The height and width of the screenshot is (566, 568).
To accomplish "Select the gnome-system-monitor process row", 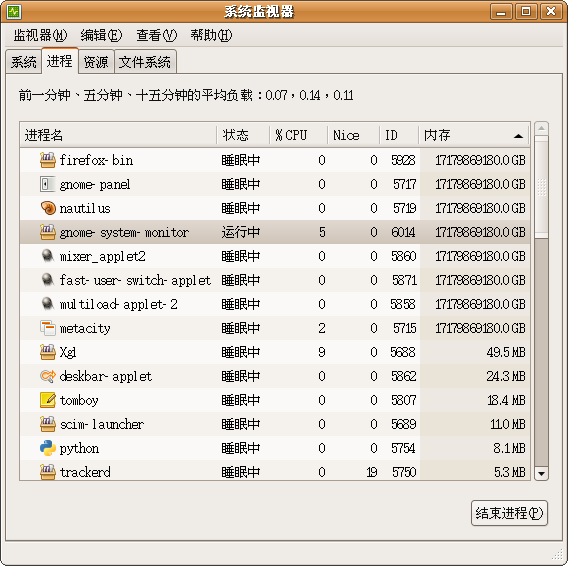I will [x=275, y=232].
